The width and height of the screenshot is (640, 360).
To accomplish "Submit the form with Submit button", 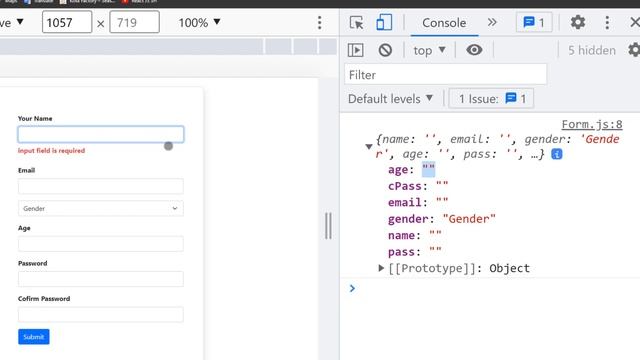I will [33, 337].
